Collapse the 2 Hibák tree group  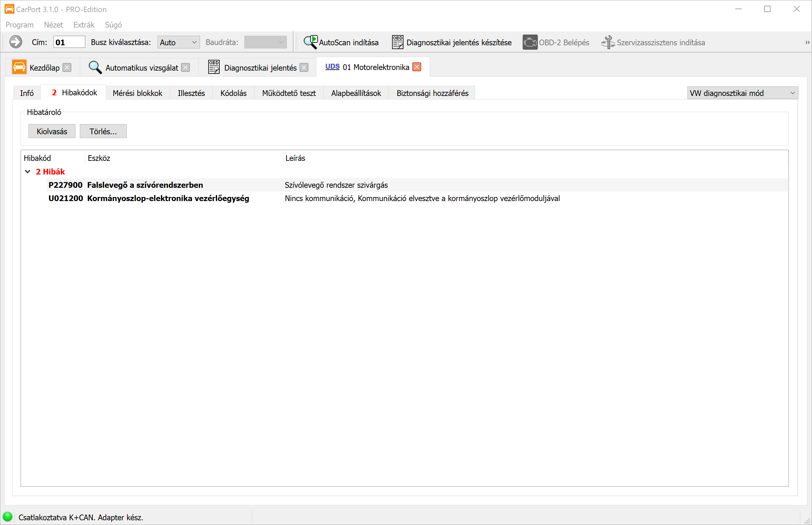tap(28, 172)
